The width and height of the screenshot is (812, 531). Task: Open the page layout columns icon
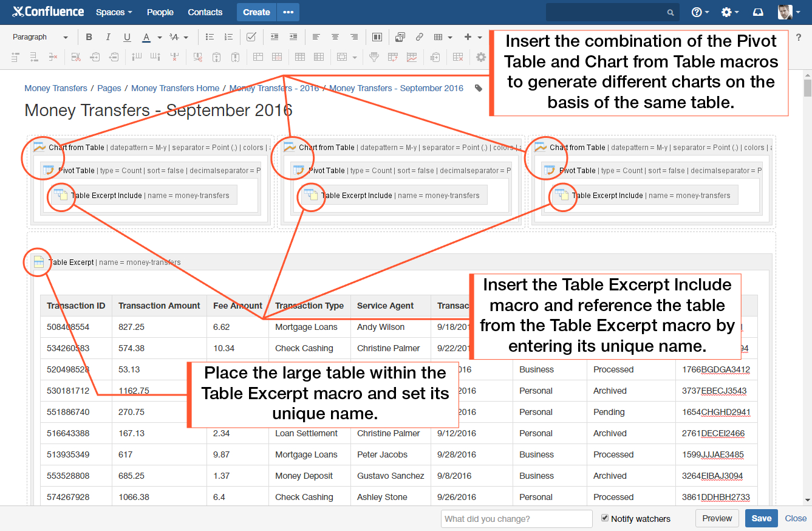[x=377, y=36]
